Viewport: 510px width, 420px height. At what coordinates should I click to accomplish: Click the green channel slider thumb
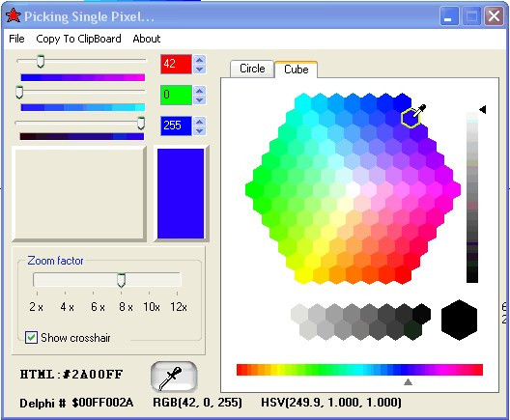tap(19, 92)
